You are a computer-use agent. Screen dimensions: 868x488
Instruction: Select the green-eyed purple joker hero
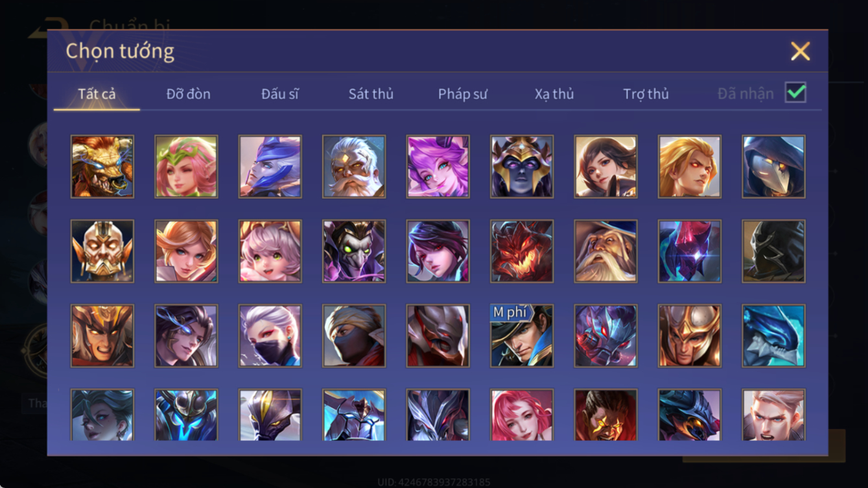click(354, 251)
